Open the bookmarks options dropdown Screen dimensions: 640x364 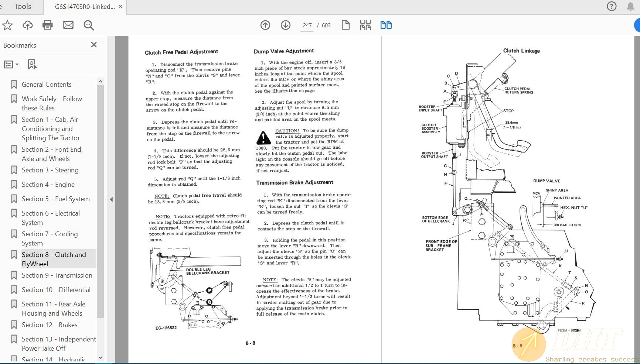click(11, 65)
